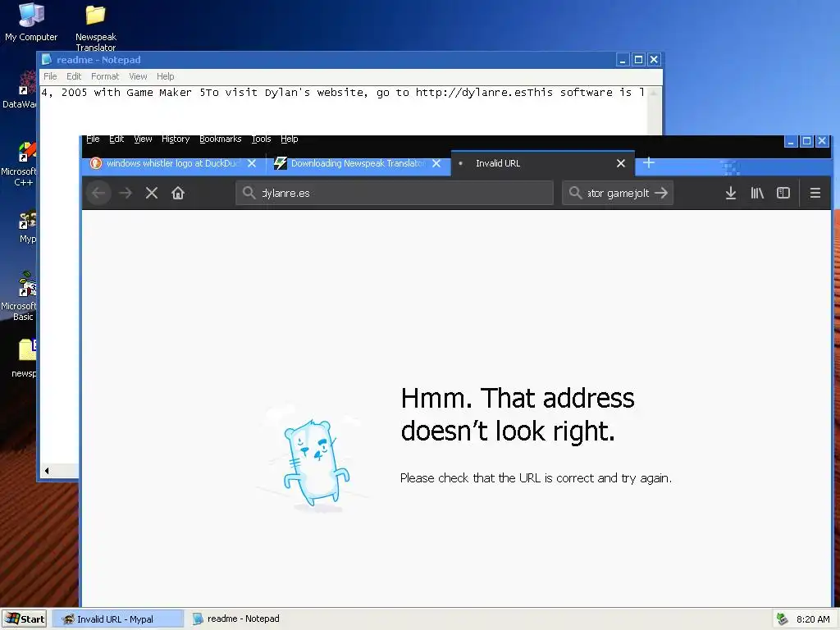Select the DataWa desktop shortcut icon

(x=20, y=90)
